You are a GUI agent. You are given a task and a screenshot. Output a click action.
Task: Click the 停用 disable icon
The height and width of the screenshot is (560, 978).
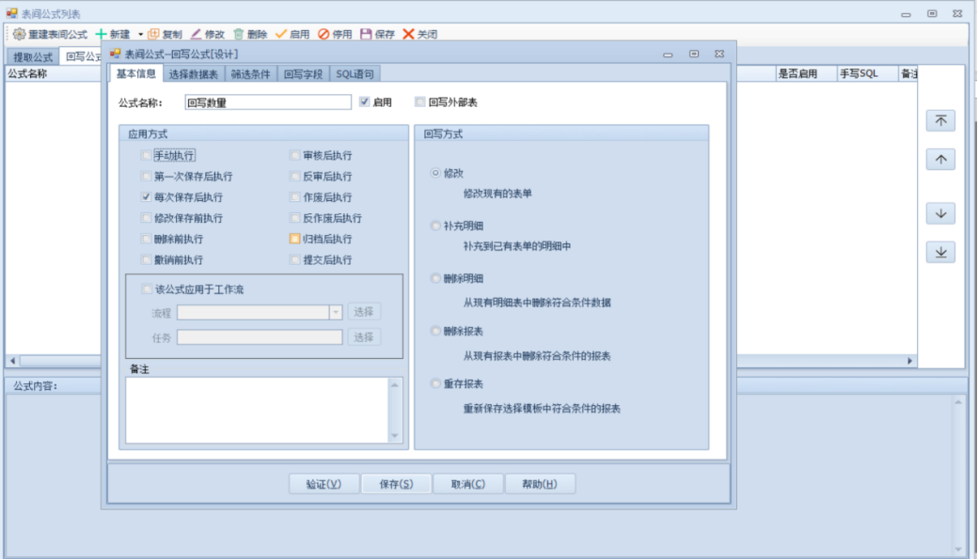[323, 34]
